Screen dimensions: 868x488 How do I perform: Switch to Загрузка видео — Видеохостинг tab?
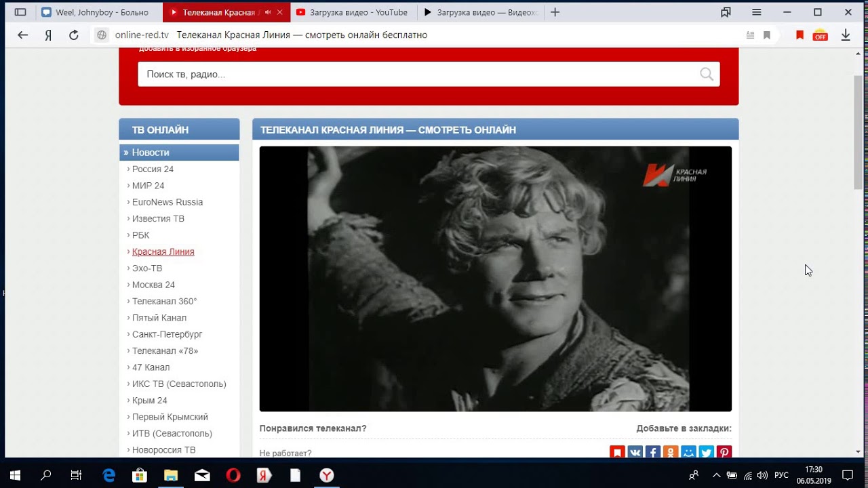coord(480,12)
